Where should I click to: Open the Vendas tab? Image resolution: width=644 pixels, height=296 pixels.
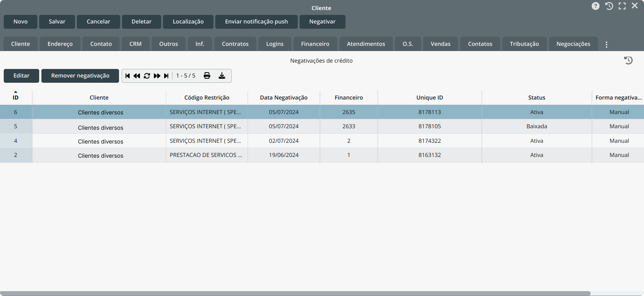coord(441,44)
